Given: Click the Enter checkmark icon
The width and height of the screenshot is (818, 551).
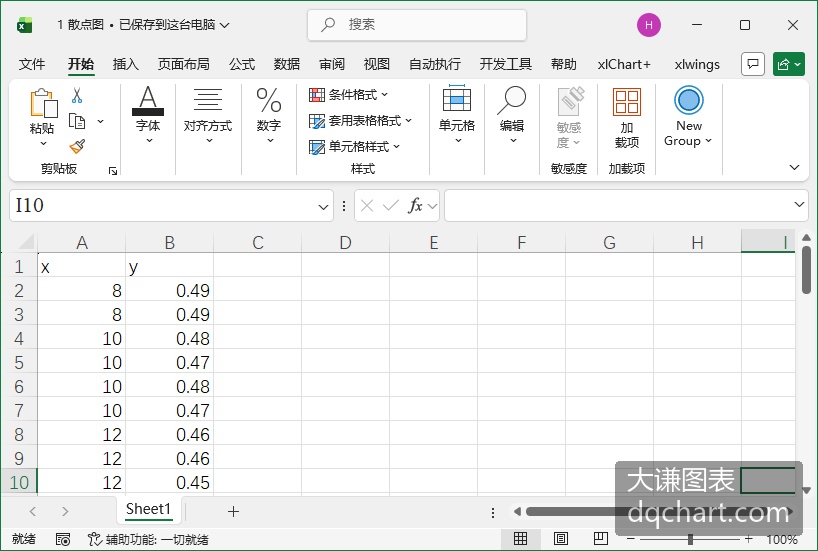Looking at the screenshot, I should click(x=390, y=206).
